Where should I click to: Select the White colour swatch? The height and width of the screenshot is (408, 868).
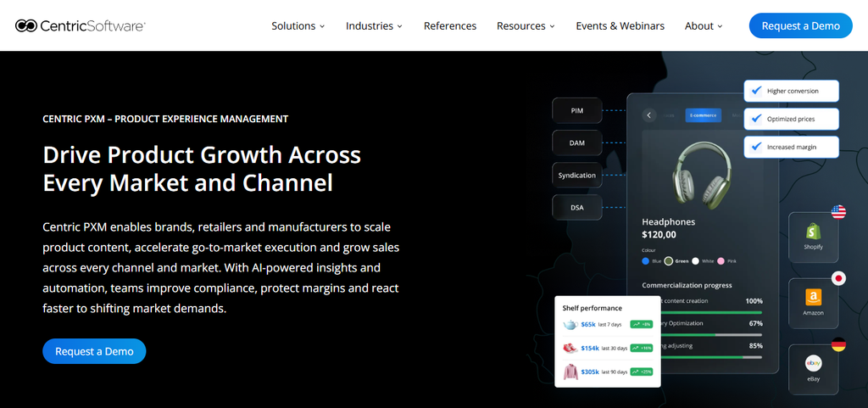tap(696, 260)
